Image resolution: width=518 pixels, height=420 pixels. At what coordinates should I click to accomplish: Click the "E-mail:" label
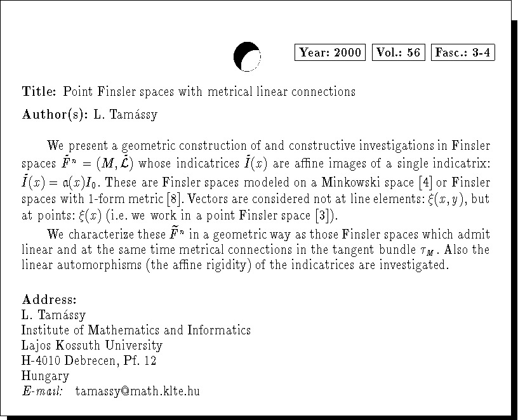(42, 391)
